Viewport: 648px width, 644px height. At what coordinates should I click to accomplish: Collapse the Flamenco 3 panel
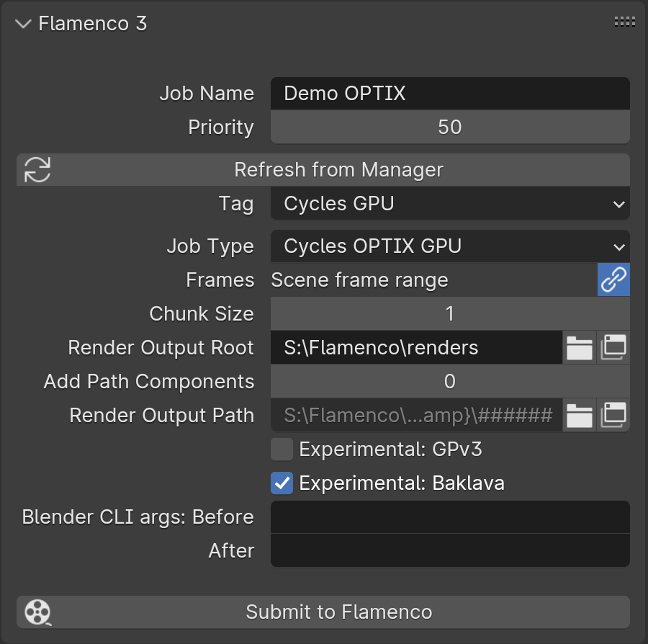(23, 23)
